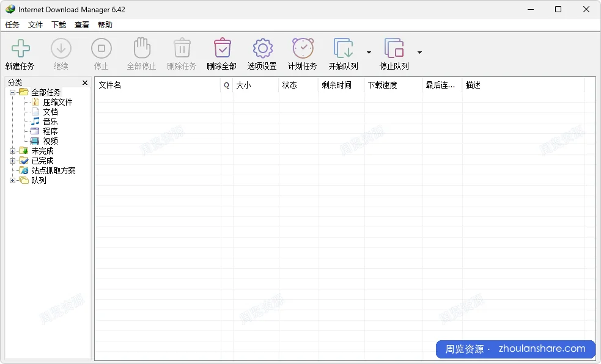Select the 压缩文件 category
The image size is (601, 364).
(x=57, y=102)
